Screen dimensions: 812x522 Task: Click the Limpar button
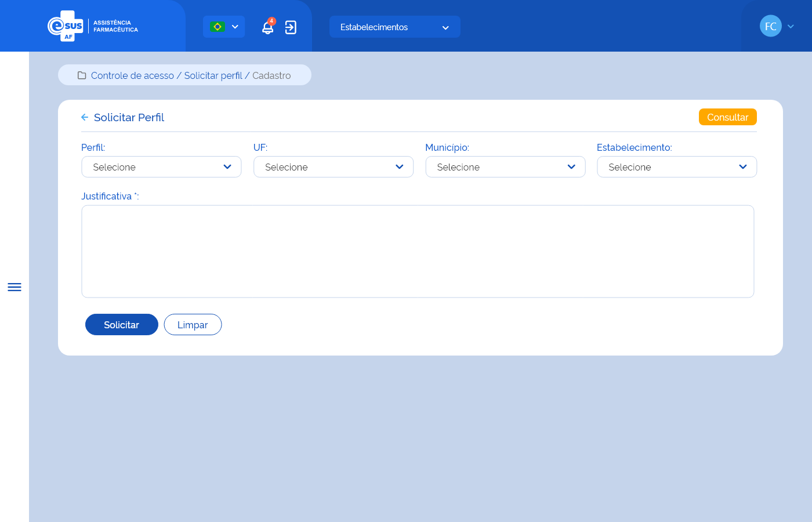click(193, 325)
